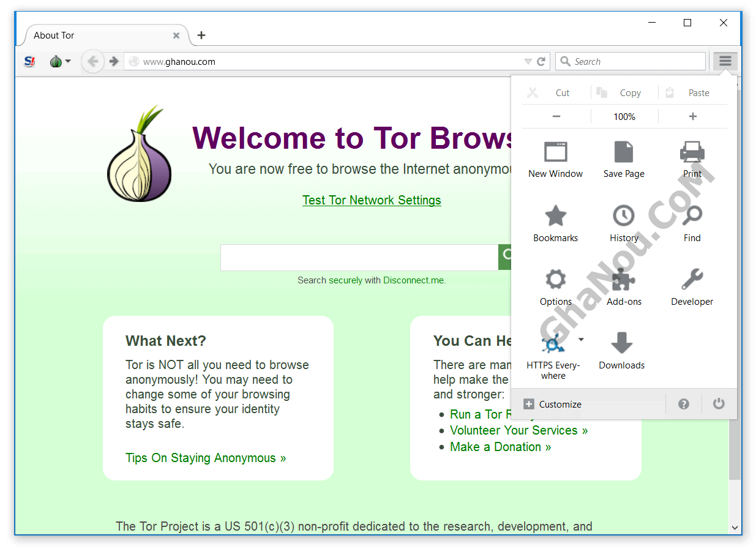This screenshot has width=756, height=549.
Task: Close the About Tor tab
Action: pos(176,35)
